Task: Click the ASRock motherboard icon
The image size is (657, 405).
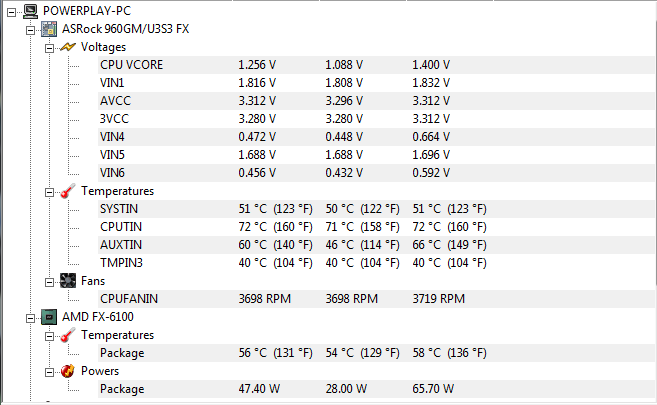Action: click(x=49, y=29)
